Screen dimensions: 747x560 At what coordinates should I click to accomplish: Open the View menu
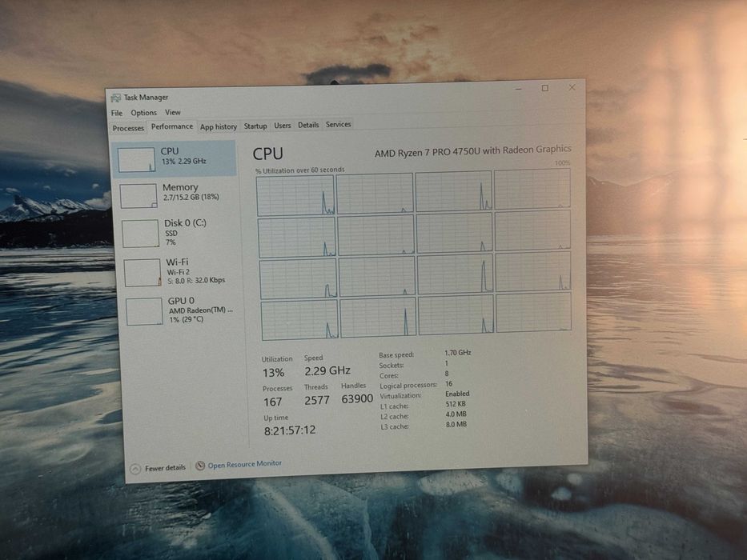click(172, 112)
